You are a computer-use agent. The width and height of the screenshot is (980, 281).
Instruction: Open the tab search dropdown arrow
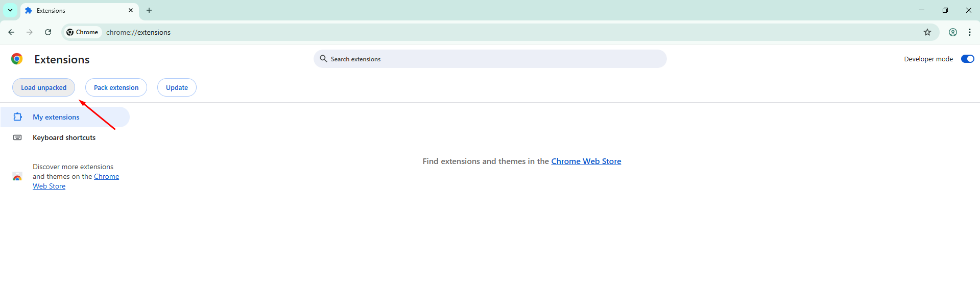pyautogui.click(x=10, y=10)
